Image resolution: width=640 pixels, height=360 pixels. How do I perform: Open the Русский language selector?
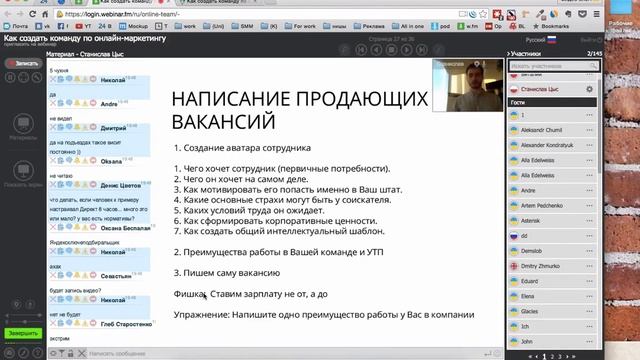[x=541, y=40]
